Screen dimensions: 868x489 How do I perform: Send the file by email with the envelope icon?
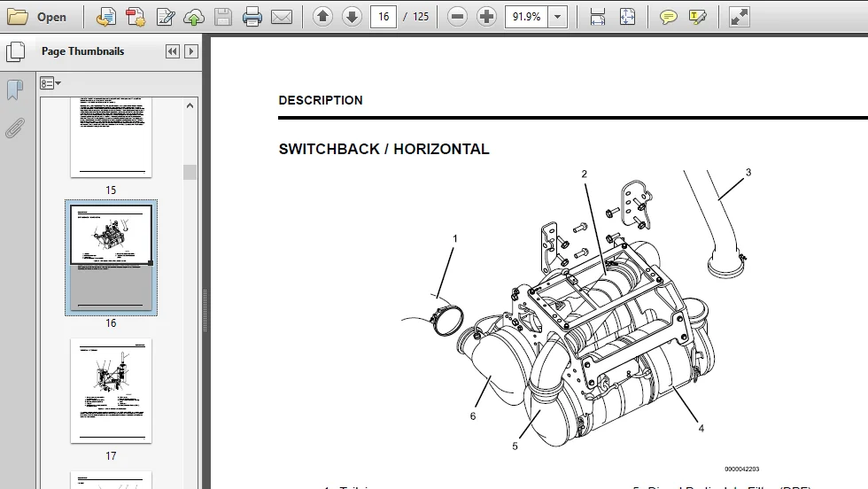pyautogui.click(x=282, y=17)
